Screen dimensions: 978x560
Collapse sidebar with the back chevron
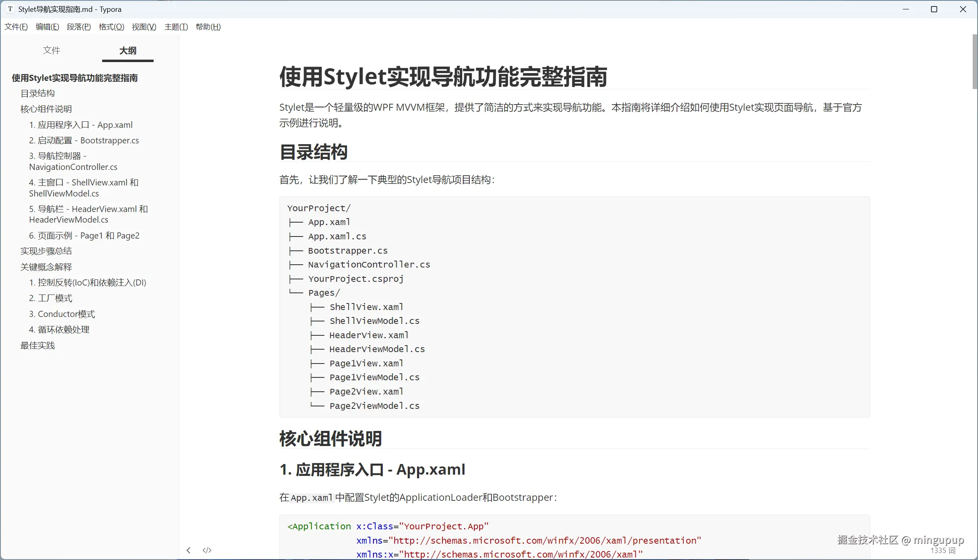point(188,550)
